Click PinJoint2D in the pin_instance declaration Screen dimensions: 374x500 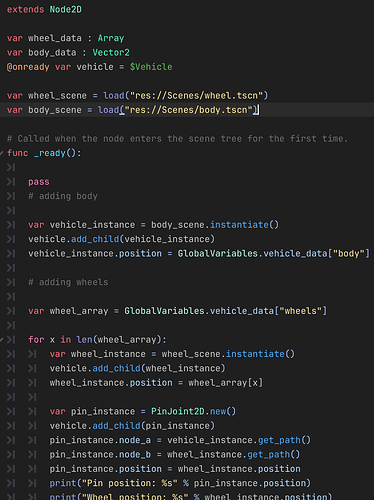(178, 411)
